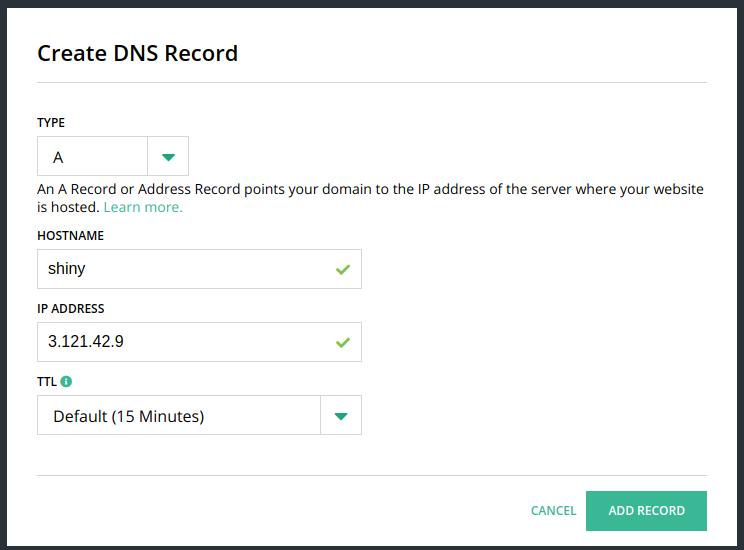The height and width of the screenshot is (550, 744).
Task: Open the Type dropdown arrow
Action: click(168, 157)
